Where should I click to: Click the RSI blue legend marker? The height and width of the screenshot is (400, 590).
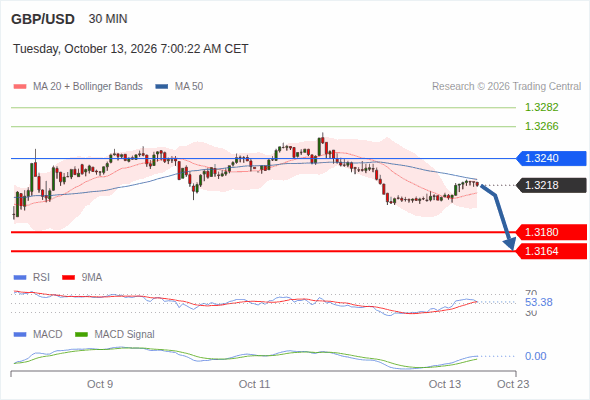(x=20, y=278)
